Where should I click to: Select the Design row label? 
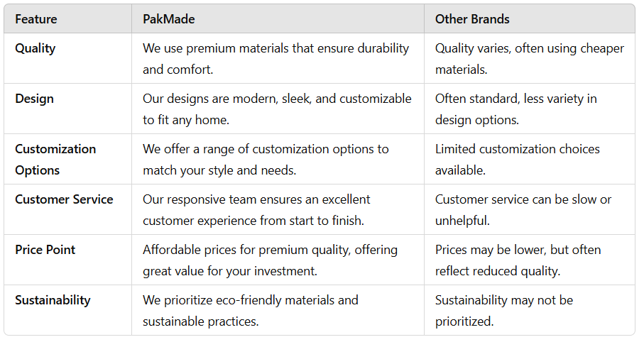click(x=34, y=99)
